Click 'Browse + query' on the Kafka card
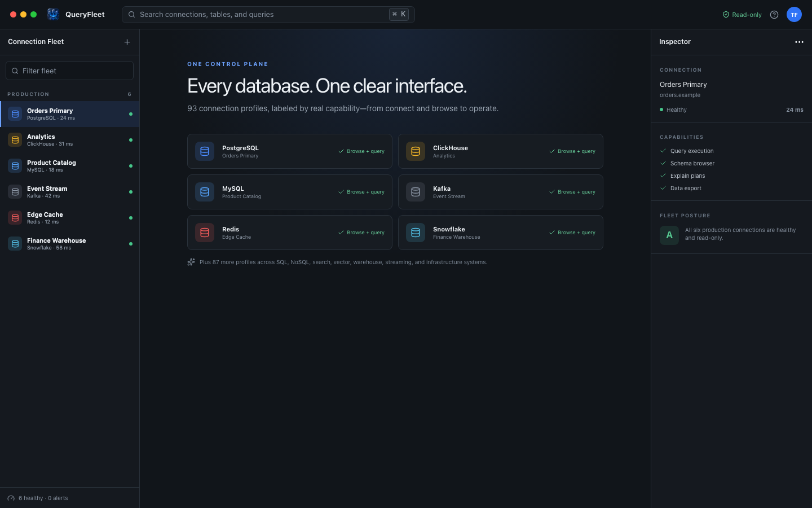Viewport: 812px width, 508px height. point(572,192)
